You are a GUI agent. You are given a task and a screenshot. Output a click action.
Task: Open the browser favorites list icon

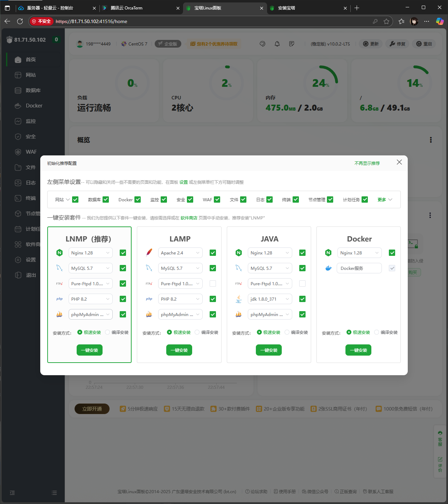click(x=401, y=21)
